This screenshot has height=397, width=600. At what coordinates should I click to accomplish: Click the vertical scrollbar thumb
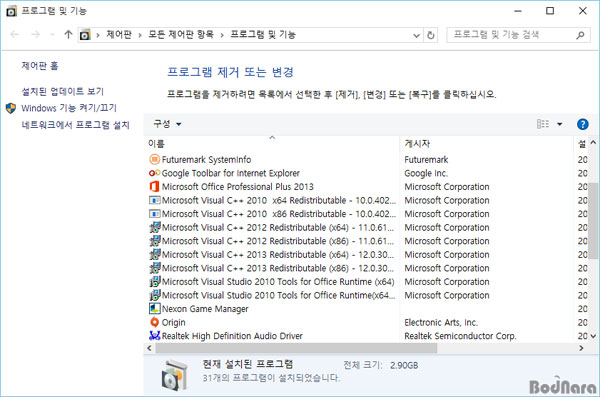pos(593,221)
